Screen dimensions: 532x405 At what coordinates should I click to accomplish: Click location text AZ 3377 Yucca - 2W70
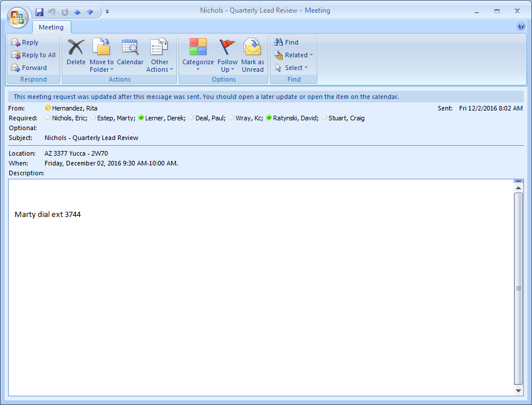click(76, 153)
